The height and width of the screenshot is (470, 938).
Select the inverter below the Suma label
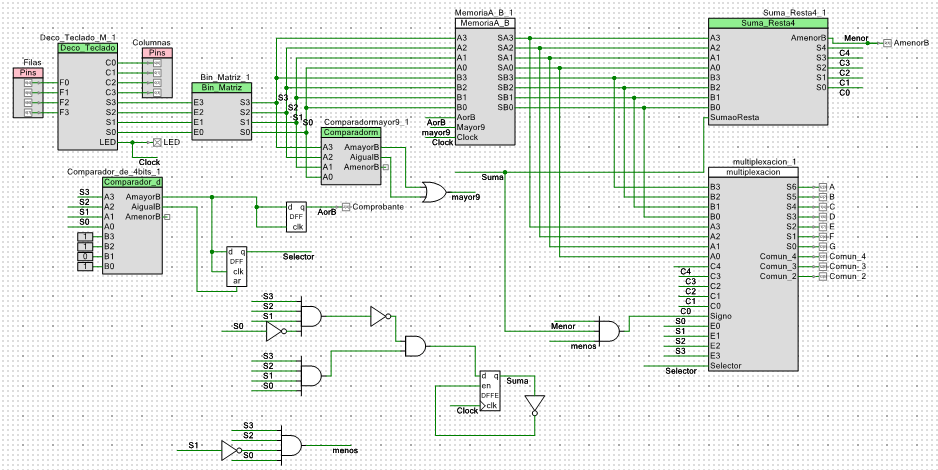pos(535,404)
